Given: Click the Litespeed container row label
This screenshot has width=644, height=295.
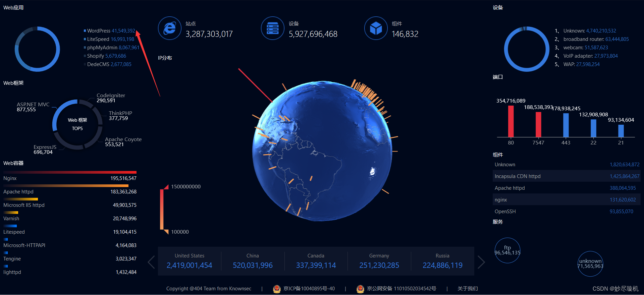Looking at the screenshot, I should (14, 232).
